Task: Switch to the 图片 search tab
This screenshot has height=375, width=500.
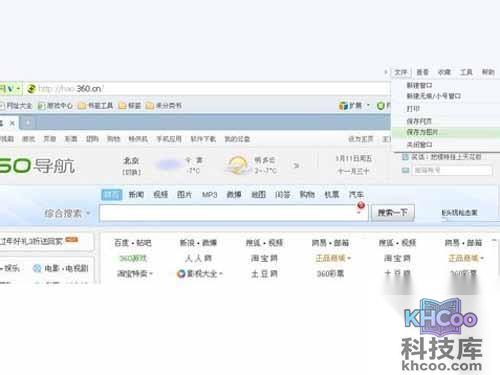Action: pos(184,194)
